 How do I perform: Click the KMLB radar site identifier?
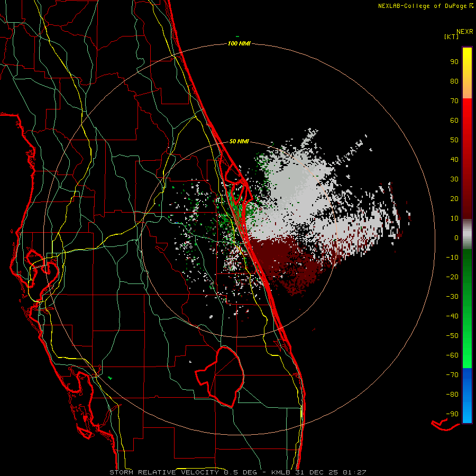(281, 472)
